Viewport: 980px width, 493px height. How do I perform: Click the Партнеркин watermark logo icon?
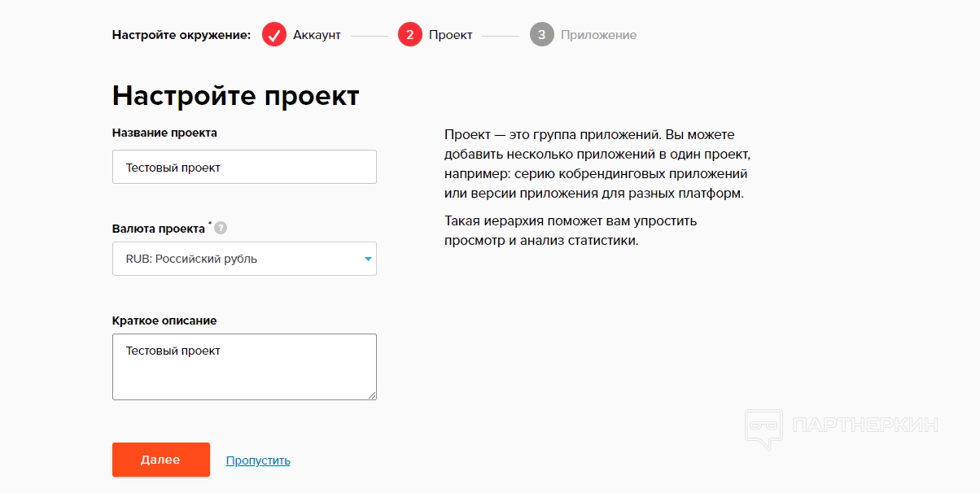click(763, 429)
